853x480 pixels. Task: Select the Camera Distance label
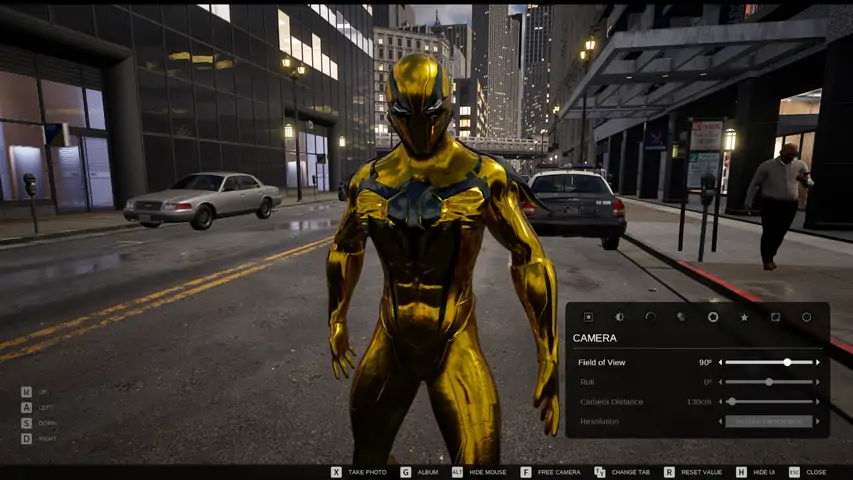pyautogui.click(x=611, y=402)
